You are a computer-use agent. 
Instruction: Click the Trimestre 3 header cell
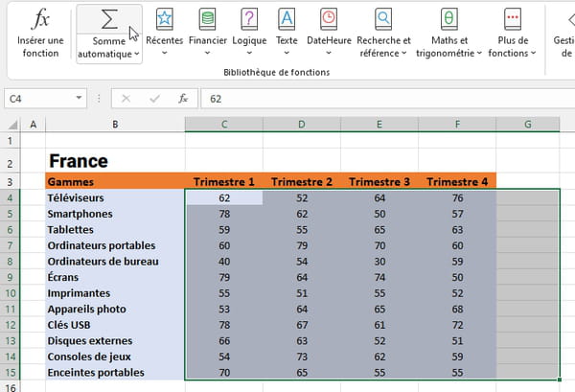(x=379, y=181)
